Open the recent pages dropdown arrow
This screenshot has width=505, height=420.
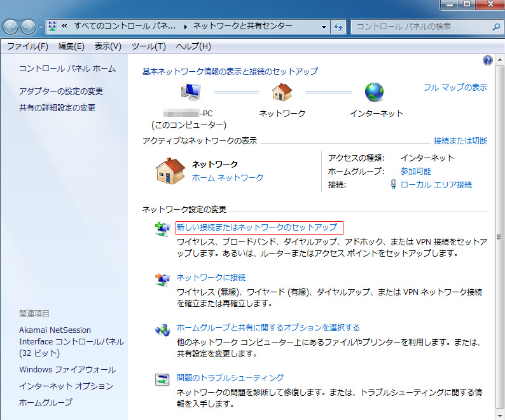click(x=41, y=27)
